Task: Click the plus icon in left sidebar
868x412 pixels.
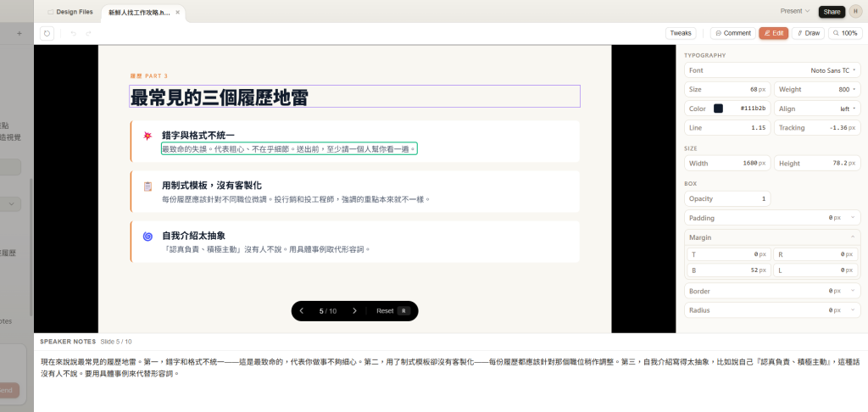Action: point(19,33)
